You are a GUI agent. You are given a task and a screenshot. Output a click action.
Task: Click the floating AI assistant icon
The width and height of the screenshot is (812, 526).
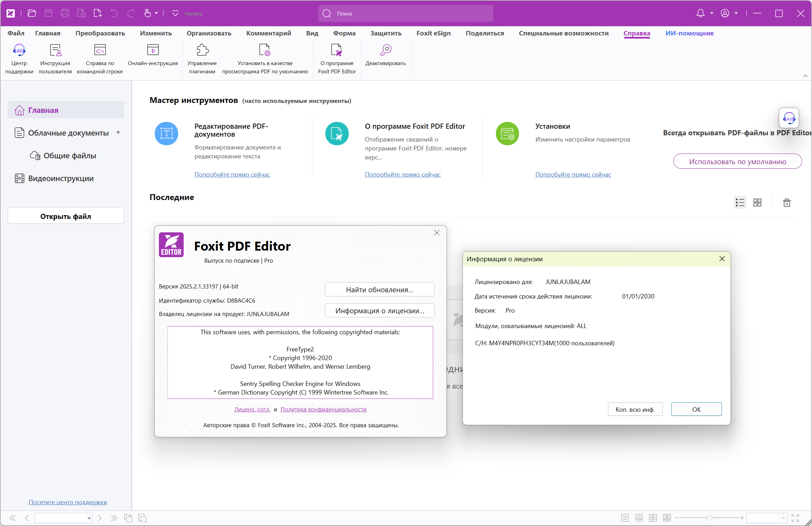click(x=789, y=118)
